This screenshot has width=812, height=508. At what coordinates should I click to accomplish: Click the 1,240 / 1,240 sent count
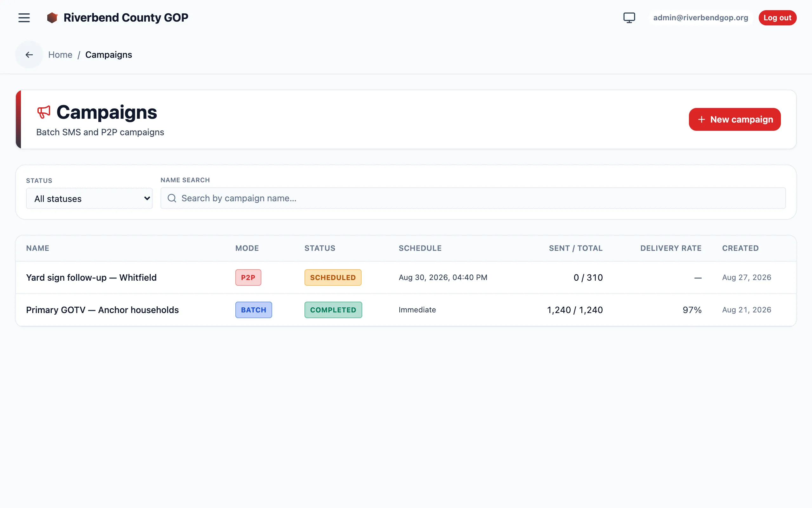575,310
